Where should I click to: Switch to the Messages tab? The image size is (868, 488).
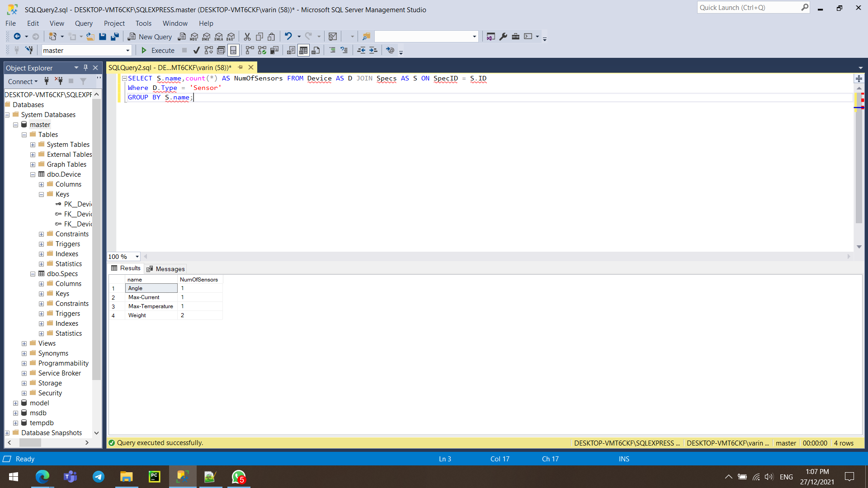point(170,268)
